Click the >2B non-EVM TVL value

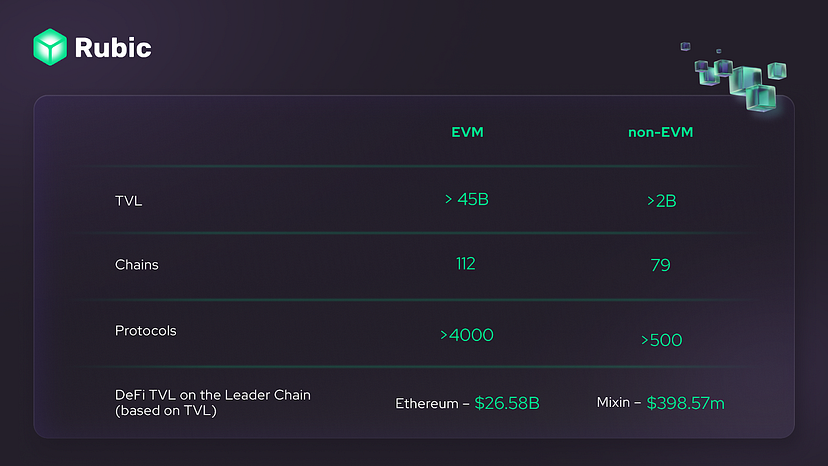click(662, 201)
